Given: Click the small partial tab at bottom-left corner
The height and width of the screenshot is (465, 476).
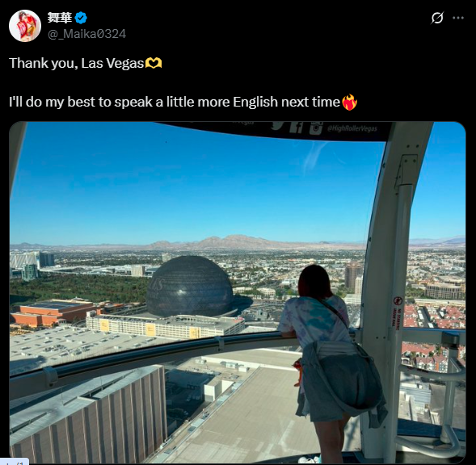Looking at the screenshot, I should pyautogui.click(x=15, y=462).
